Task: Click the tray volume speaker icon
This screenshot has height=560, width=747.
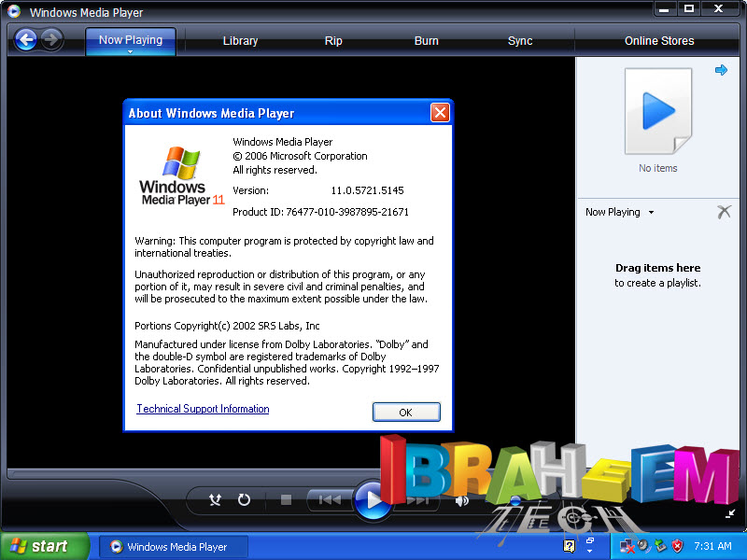Action: 643,545
